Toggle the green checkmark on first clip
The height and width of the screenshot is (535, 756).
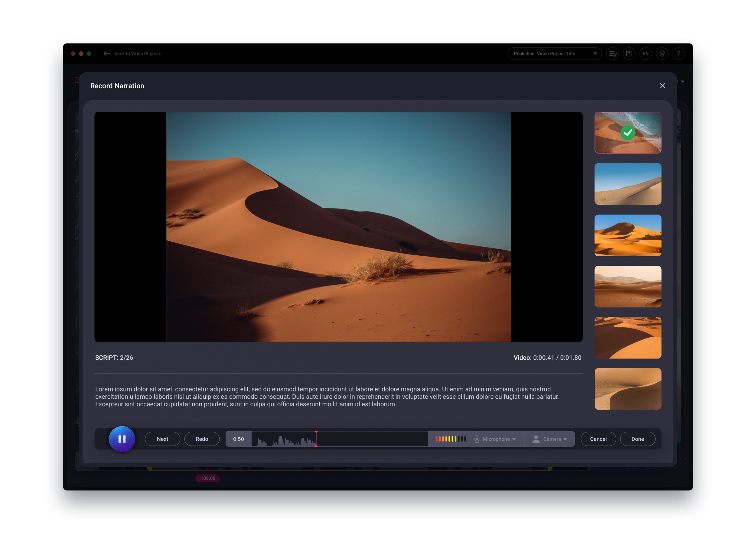[x=628, y=133]
